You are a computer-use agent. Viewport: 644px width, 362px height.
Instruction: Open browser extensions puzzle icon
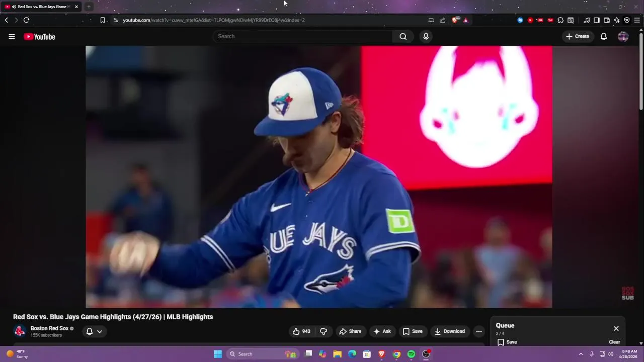tap(560, 20)
